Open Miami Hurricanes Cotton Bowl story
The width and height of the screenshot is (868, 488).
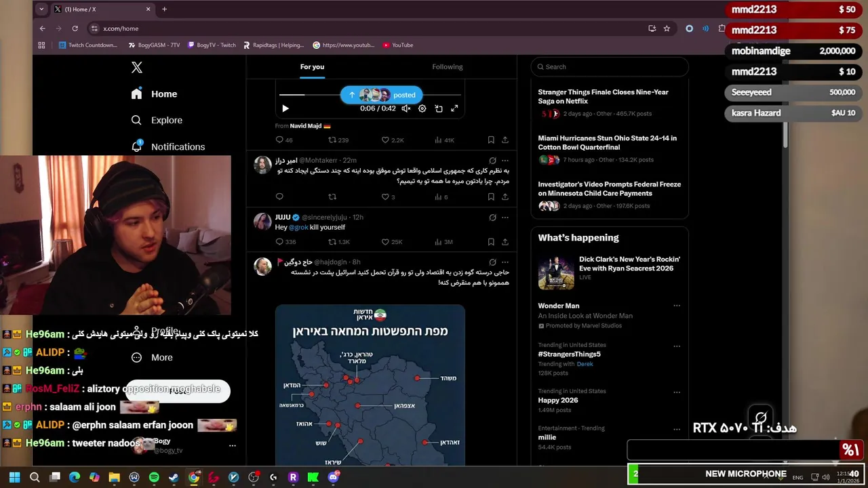610,149
